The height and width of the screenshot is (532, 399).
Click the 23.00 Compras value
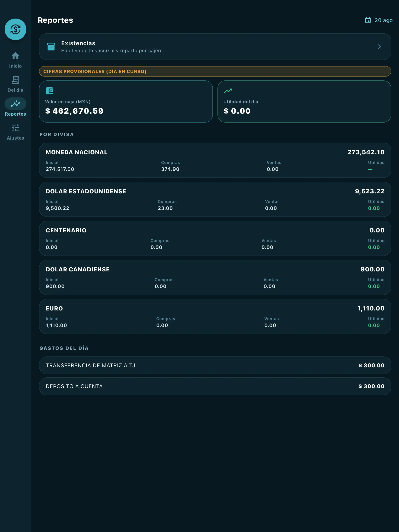click(x=165, y=208)
